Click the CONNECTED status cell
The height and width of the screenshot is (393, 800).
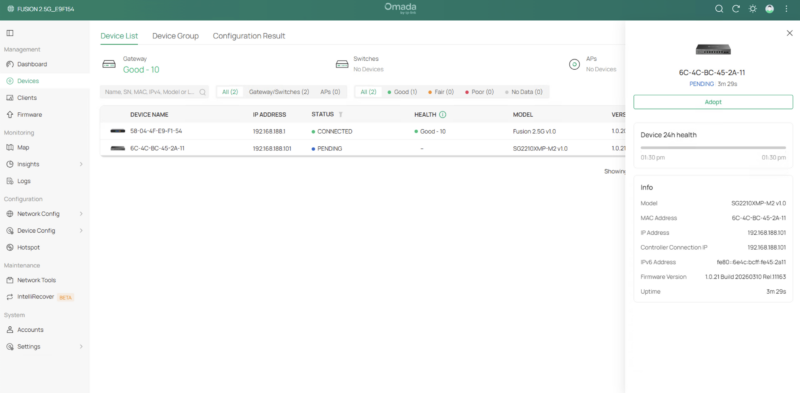(x=332, y=132)
